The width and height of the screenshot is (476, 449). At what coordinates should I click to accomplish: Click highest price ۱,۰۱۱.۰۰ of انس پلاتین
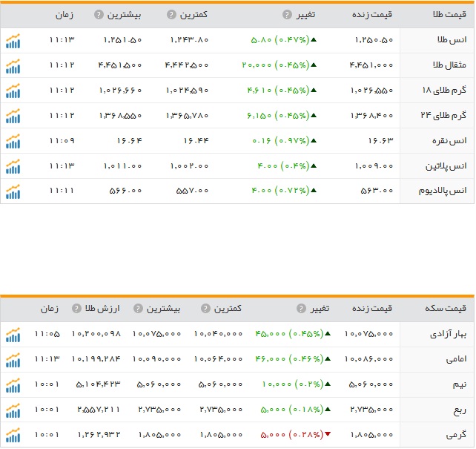click(122, 165)
